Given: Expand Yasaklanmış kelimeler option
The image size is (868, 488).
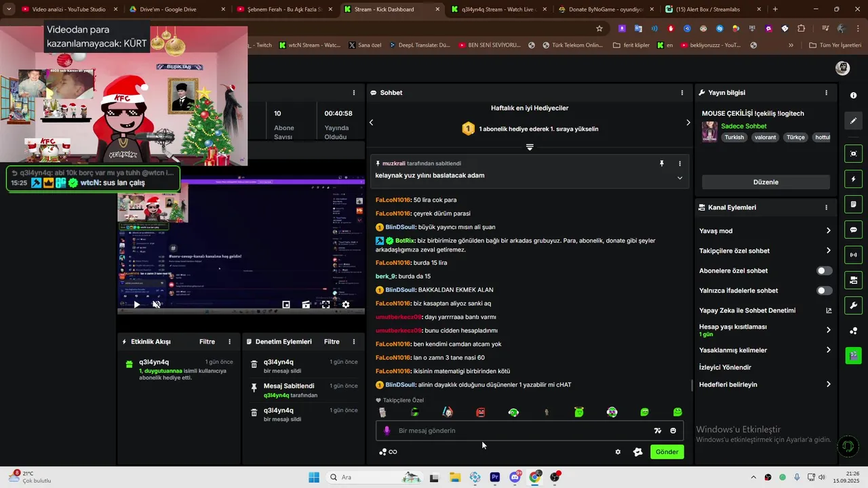Looking at the screenshot, I should click(828, 350).
